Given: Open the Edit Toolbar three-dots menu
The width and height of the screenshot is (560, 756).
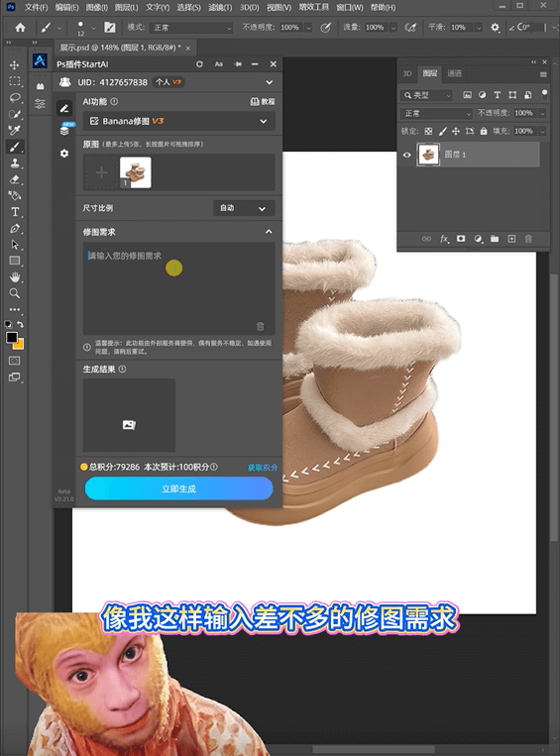Looking at the screenshot, I should coord(15,309).
